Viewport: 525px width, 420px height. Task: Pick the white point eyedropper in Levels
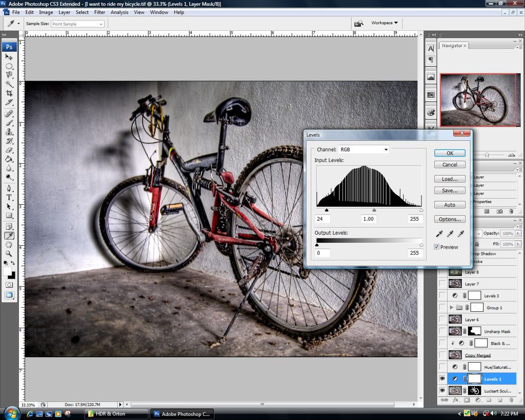pos(460,234)
